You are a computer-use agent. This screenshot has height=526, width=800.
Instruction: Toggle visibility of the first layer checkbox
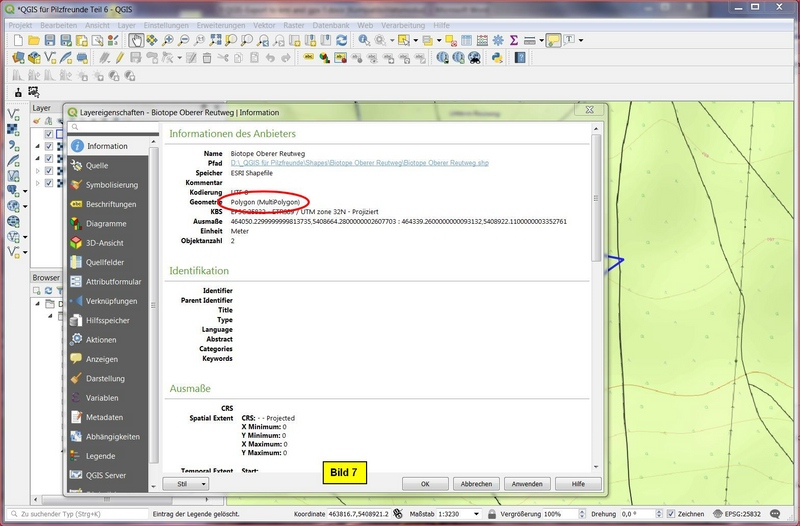(47, 133)
